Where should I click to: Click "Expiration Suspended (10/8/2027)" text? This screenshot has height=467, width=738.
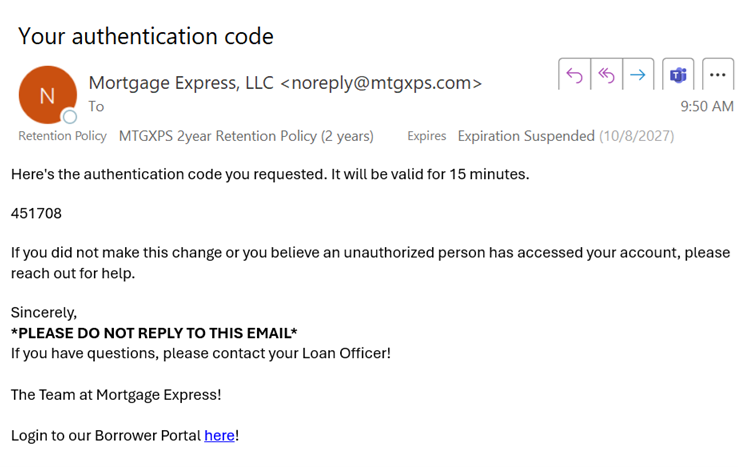pyautogui.click(x=565, y=136)
